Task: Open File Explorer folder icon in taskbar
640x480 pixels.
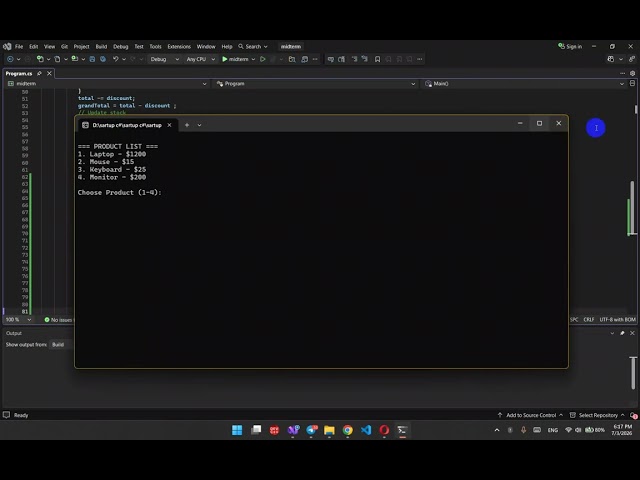Action: pos(329,430)
